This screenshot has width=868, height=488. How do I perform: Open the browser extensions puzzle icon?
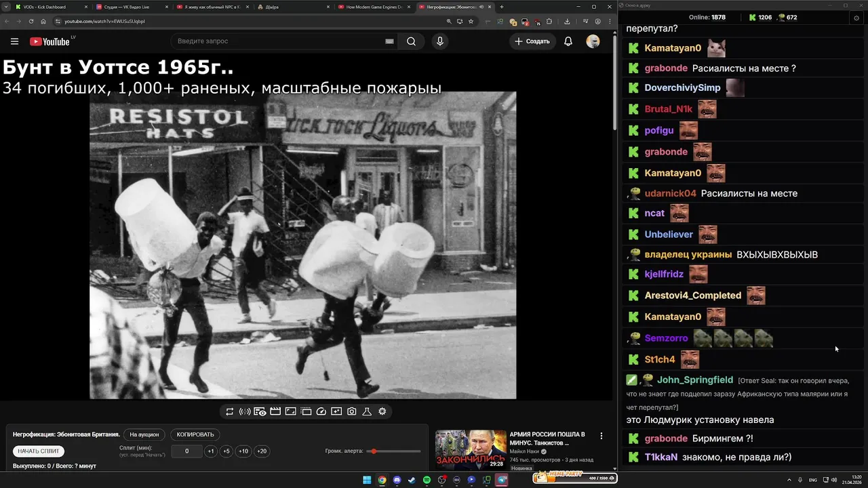coord(547,21)
